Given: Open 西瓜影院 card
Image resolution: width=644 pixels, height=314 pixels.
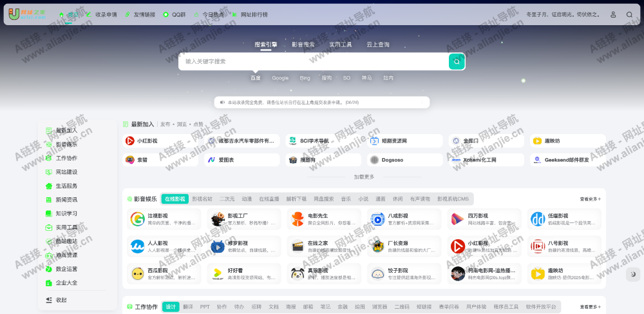Looking at the screenshot, I should tap(164, 274).
